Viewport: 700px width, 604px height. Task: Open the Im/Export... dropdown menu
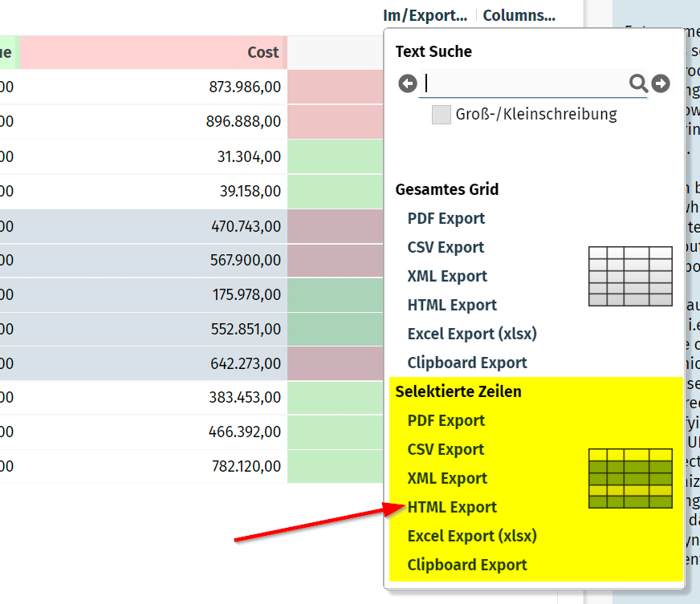click(x=425, y=15)
